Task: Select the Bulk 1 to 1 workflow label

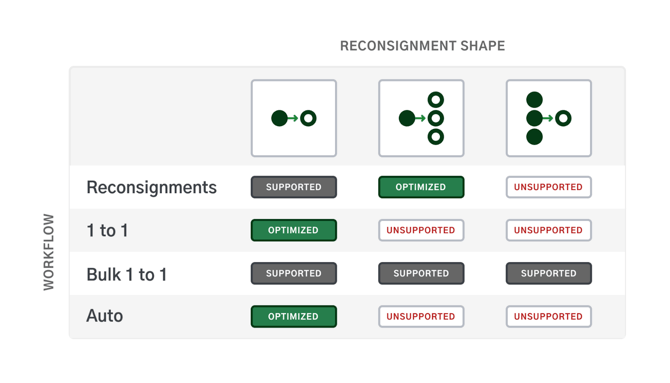Action: [x=126, y=274]
